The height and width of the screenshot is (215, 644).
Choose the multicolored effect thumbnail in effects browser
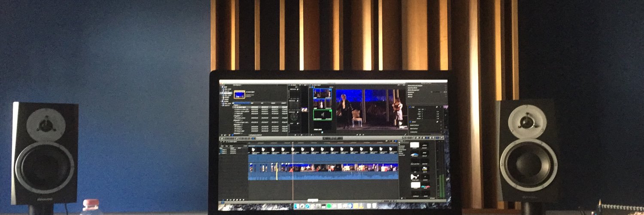(425, 187)
